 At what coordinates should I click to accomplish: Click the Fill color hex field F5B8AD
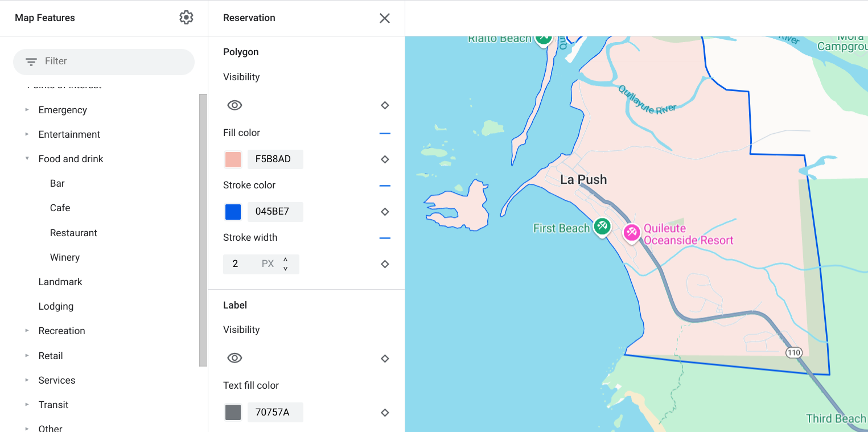[x=275, y=159]
